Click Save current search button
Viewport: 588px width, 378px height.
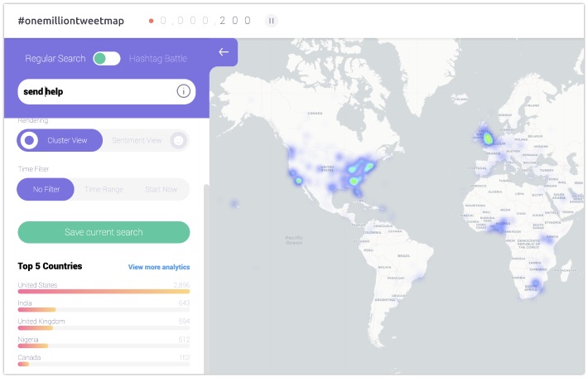coord(104,232)
